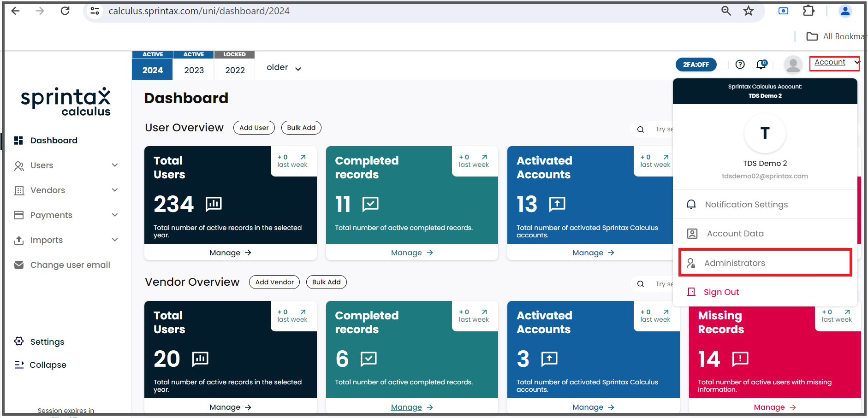Click the User Overview search field

pos(653,130)
